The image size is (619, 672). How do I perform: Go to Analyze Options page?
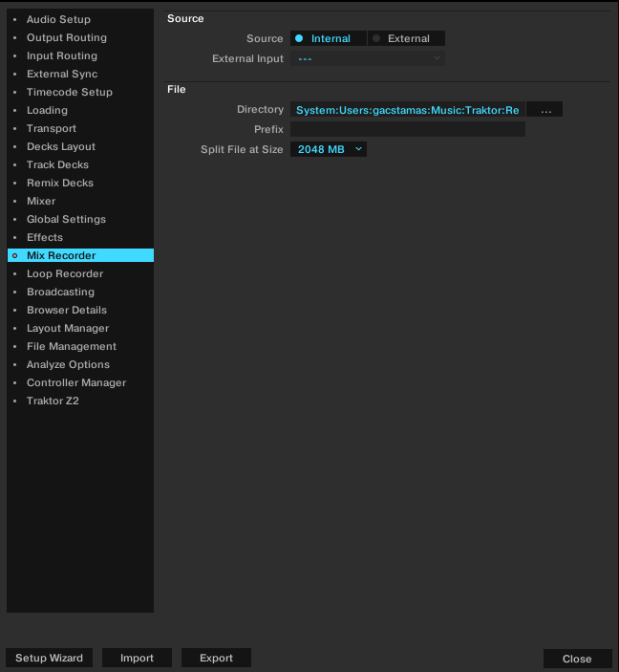[80, 365]
